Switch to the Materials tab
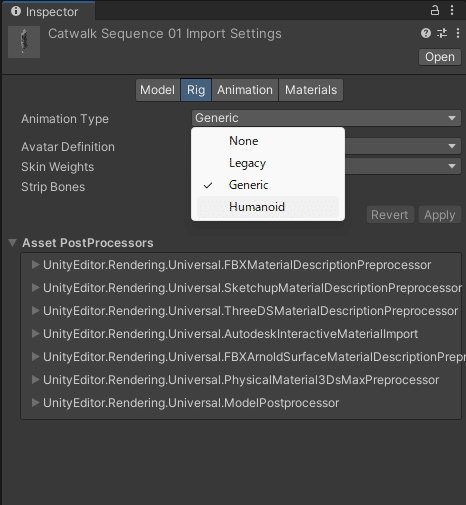The width and height of the screenshot is (466, 505). tap(311, 90)
